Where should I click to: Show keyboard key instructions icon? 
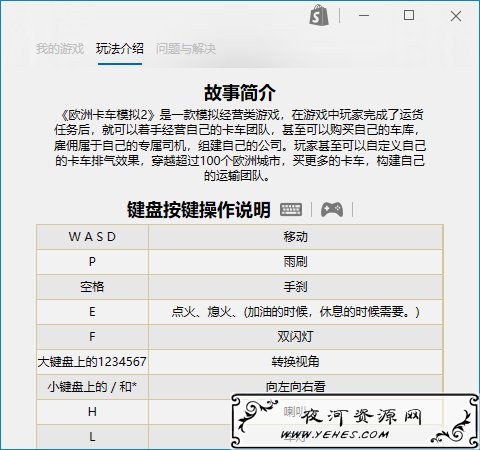(x=291, y=210)
